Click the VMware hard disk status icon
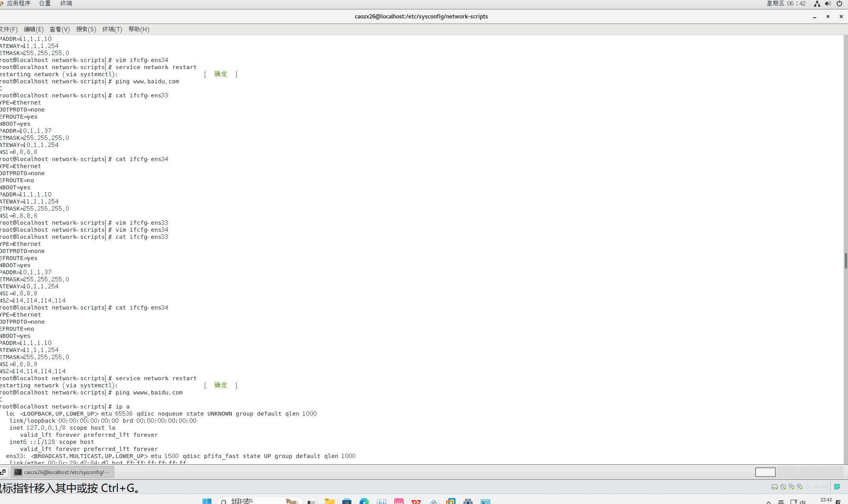Viewport: 848px width, 504px height. point(775,487)
